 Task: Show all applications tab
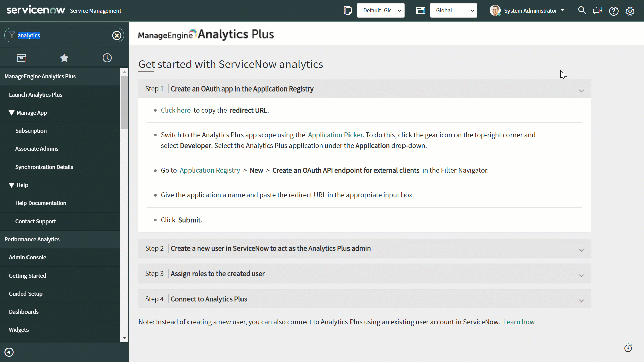click(21, 58)
